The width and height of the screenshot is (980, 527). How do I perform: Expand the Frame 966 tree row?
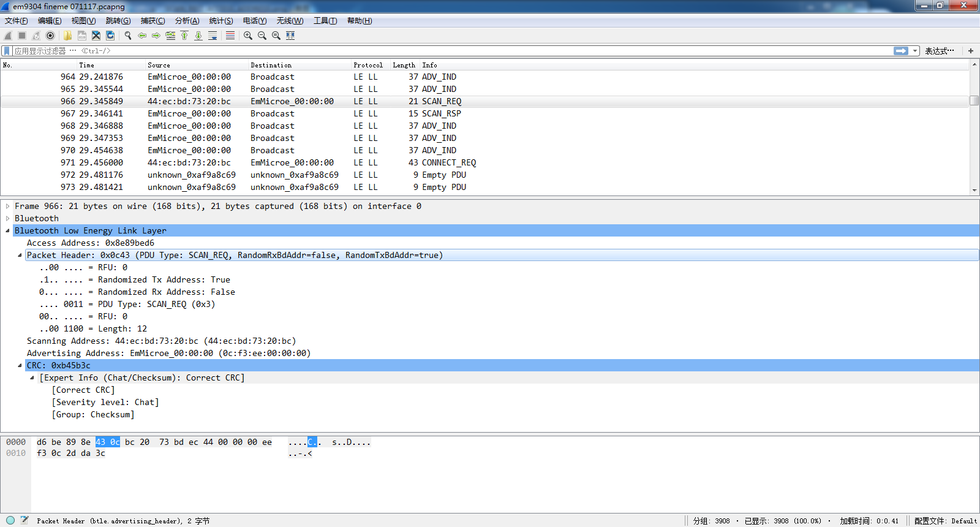(8, 207)
